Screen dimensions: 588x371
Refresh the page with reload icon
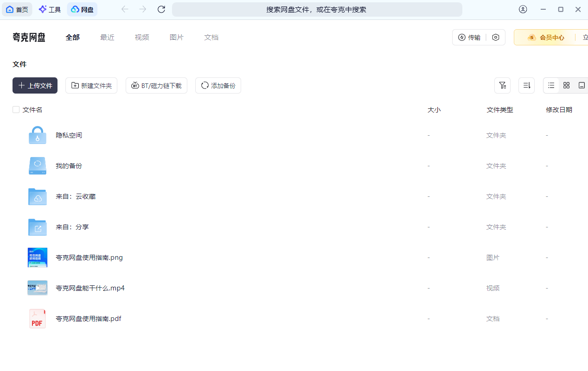[x=161, y=9]
